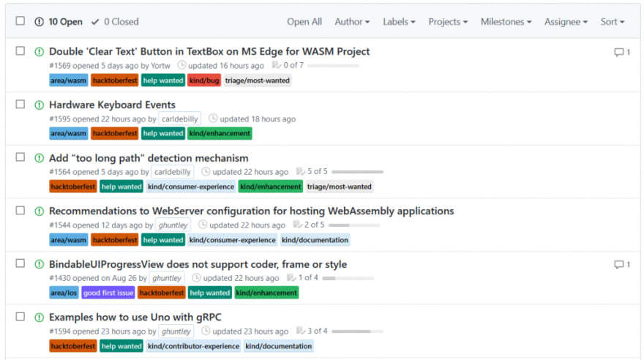Click triage/most-wanted label on issue #1569
The image size is (644, 360).
point(258,80)
